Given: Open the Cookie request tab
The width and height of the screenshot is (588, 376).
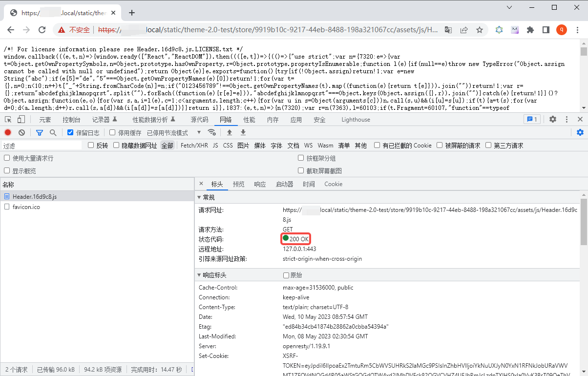Looking at the screenshot, I should point(333,184).
